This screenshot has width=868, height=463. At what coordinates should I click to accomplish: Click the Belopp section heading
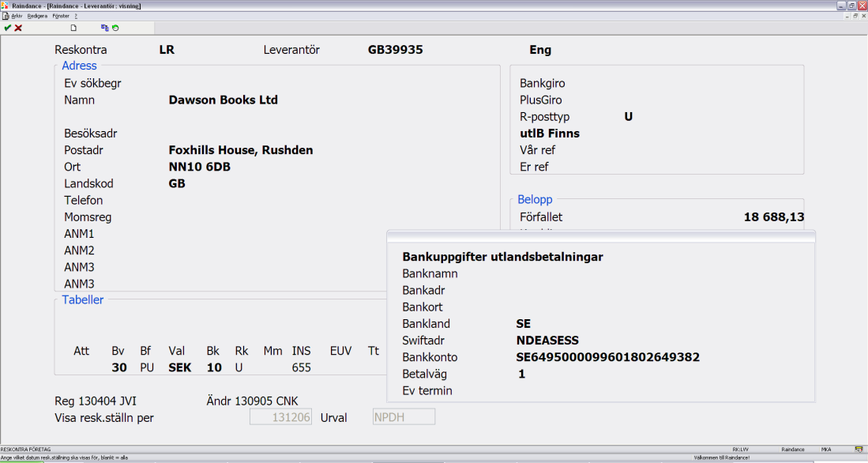[535, 199]
